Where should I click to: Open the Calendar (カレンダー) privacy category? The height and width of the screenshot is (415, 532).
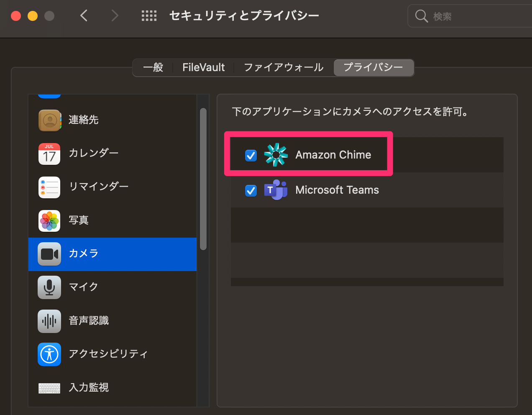(x=113, y=154)
